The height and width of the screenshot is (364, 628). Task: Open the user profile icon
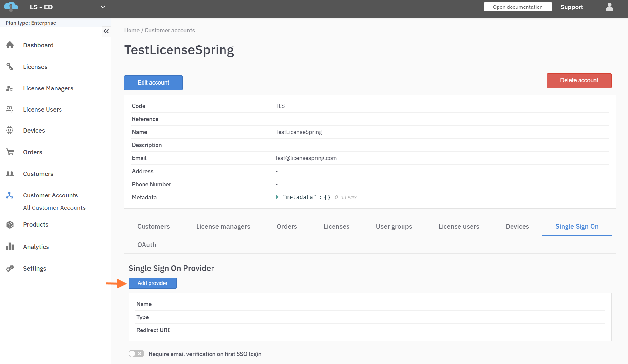coord(609,7)
